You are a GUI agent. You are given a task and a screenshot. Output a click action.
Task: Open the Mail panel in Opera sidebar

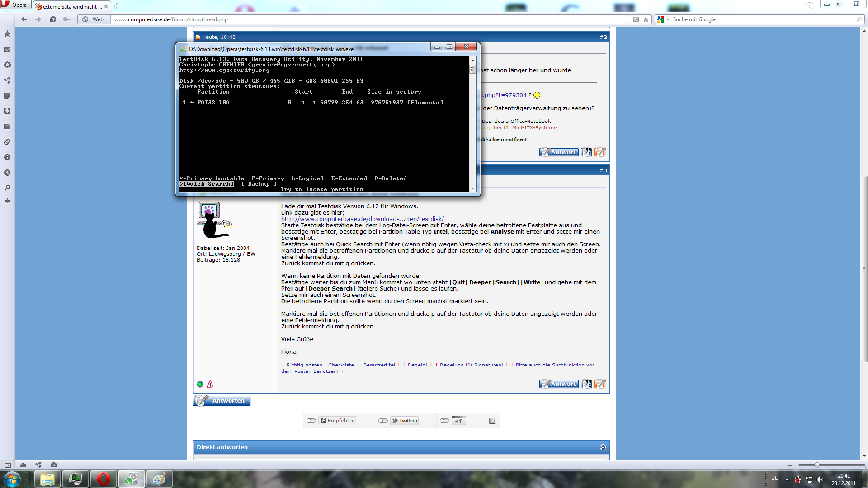point(7,49)
